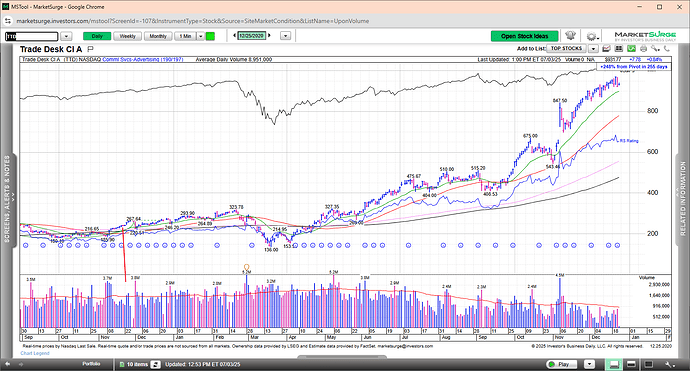The width and height of the screenshot is (690, 371).
Task: Click the bottom horizontal scrollbar handle
Action: pyautogui.click(x=342, y=357)
